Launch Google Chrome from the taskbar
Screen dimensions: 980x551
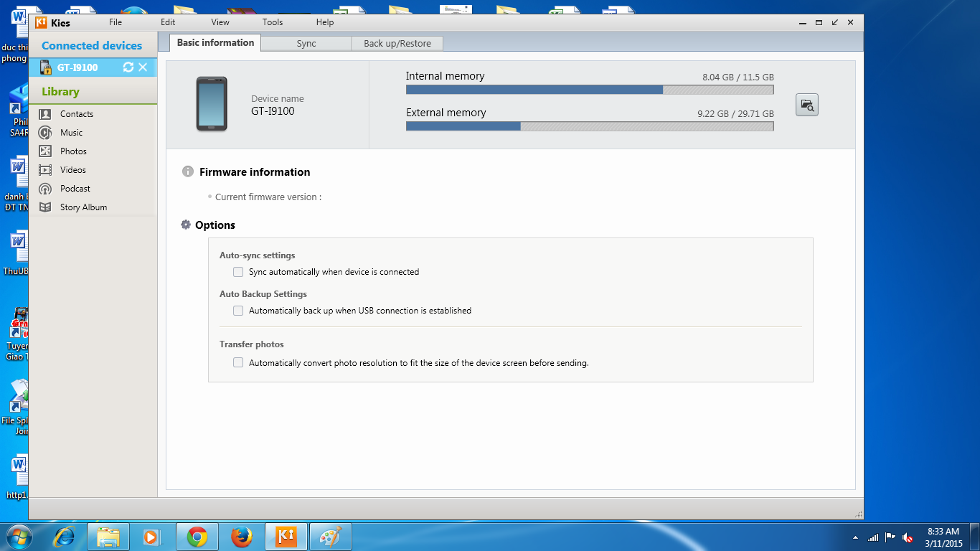point(197,537)
